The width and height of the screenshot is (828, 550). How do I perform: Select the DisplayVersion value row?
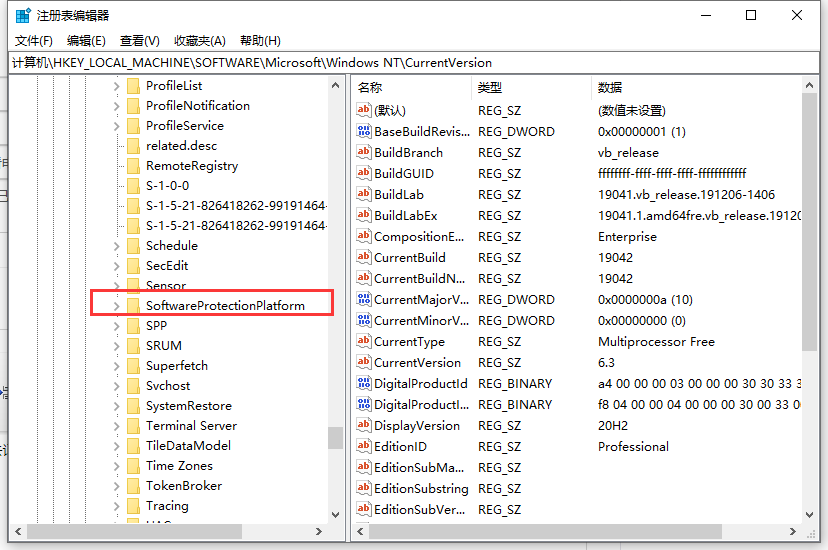click(x=416, y=426)
